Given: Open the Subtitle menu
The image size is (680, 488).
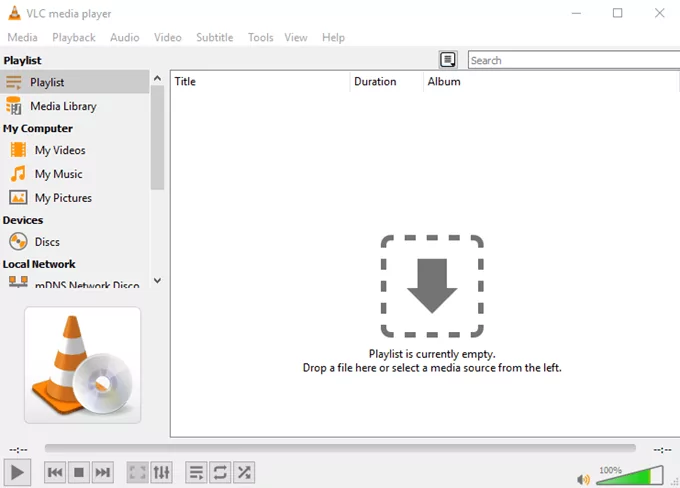Looking at the screenshot, I should [x=214, y=37].
